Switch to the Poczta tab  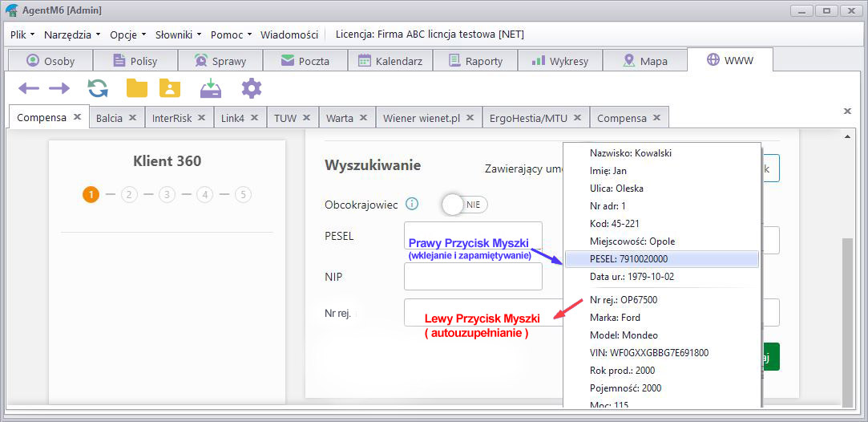[x=305, y=61]
